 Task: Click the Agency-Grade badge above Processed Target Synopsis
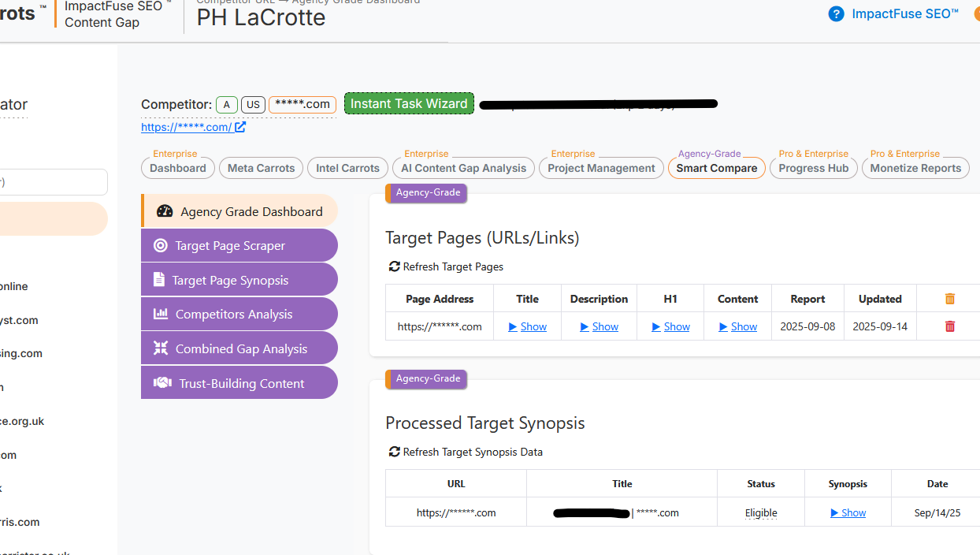(427, 379)
